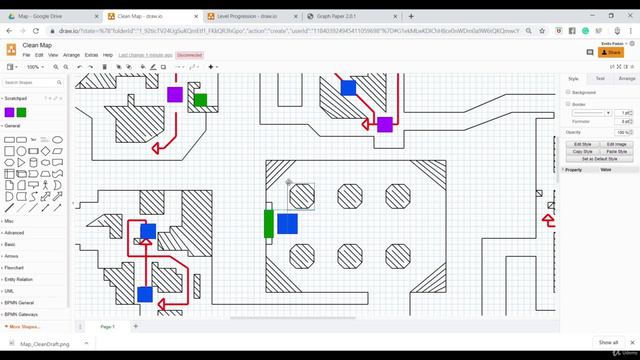
Task: Click the undo arrow in the toolbar
Action: tap(80, 67)
